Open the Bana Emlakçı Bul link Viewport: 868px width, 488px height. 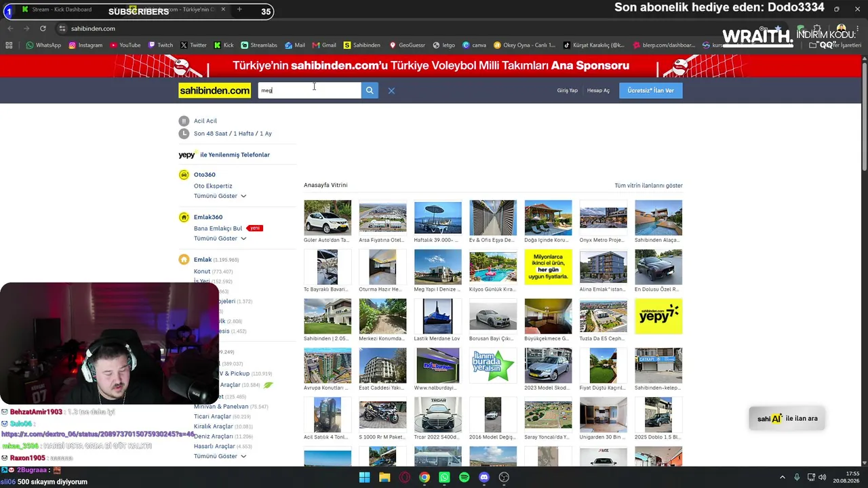click(x=218, y=228)
